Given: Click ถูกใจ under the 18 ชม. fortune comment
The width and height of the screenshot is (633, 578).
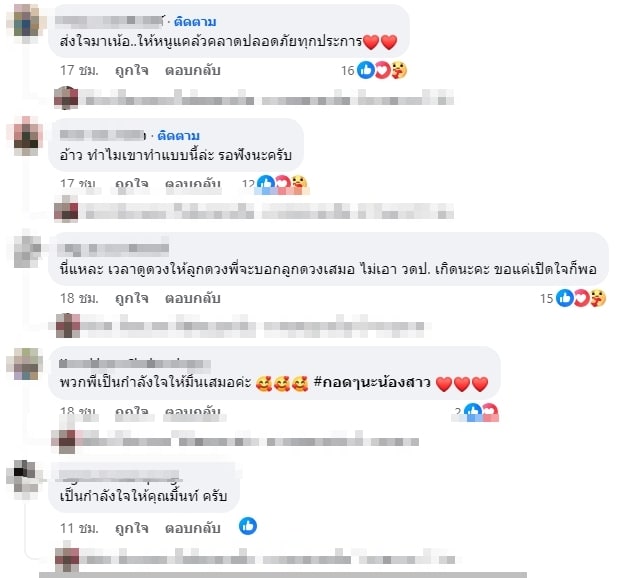Looking at the screenshot, I should (x=132, y=298).
